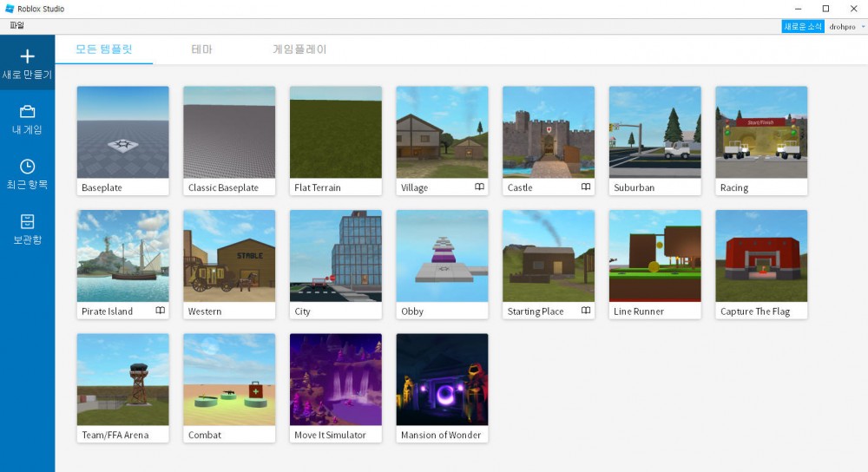Open the Pirate Island template image
868x472 pixels.
pyautogui.click(x=123, y=256)
